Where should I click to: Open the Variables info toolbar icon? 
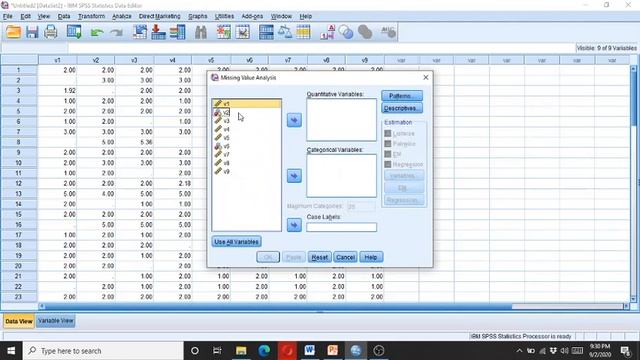(178, 32)
